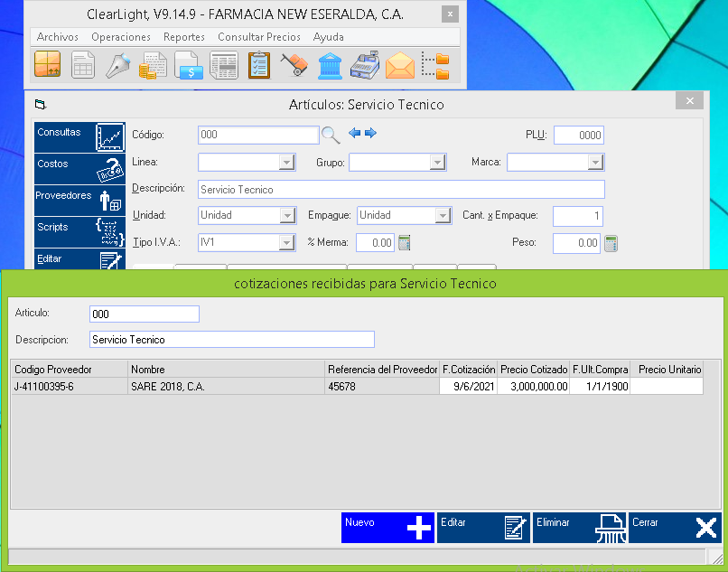Open the folder tree toolbar icon
The height and width of the screenshot is (572, 728).
click(x=435, y=66)
